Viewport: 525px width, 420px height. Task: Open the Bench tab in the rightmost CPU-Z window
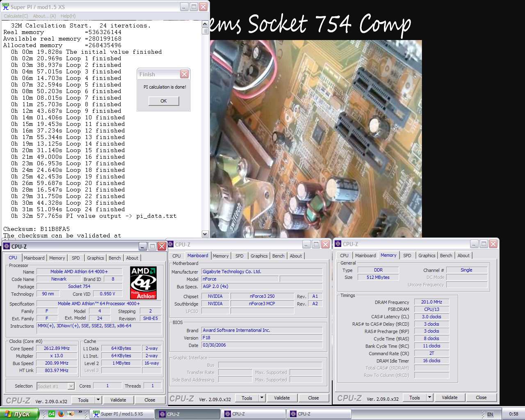(446, 256)
